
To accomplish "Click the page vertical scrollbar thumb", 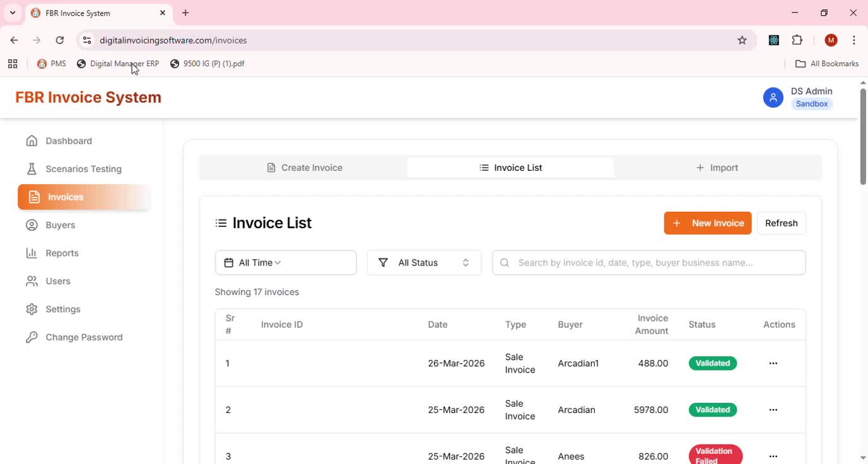I will [x=863, y=137].
